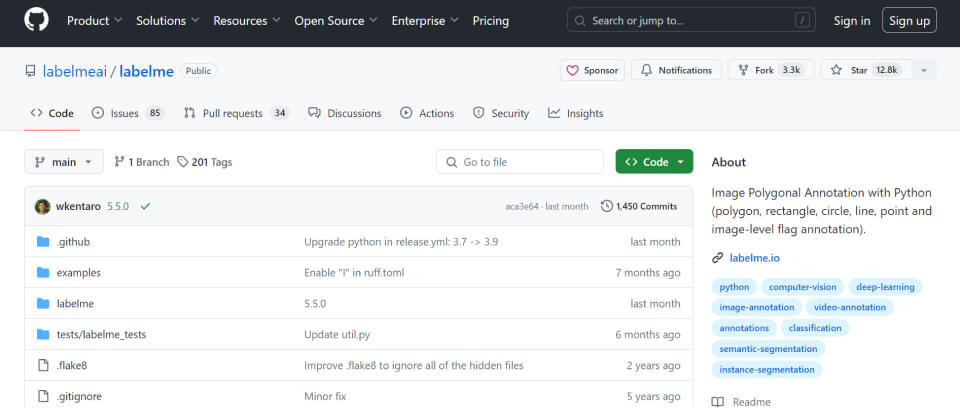Screen dimensions: 960x408
Task: Click the green commit status checkmark
Action: [x=145, y=206]
